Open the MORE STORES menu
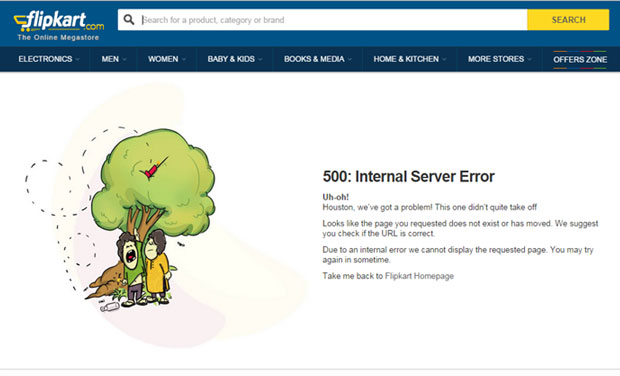 point(496,59)
